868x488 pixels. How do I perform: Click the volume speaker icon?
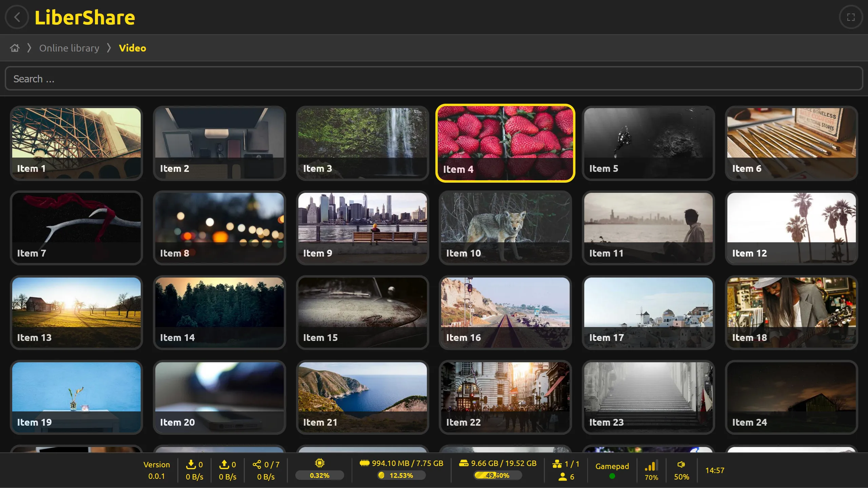point(681,464)
